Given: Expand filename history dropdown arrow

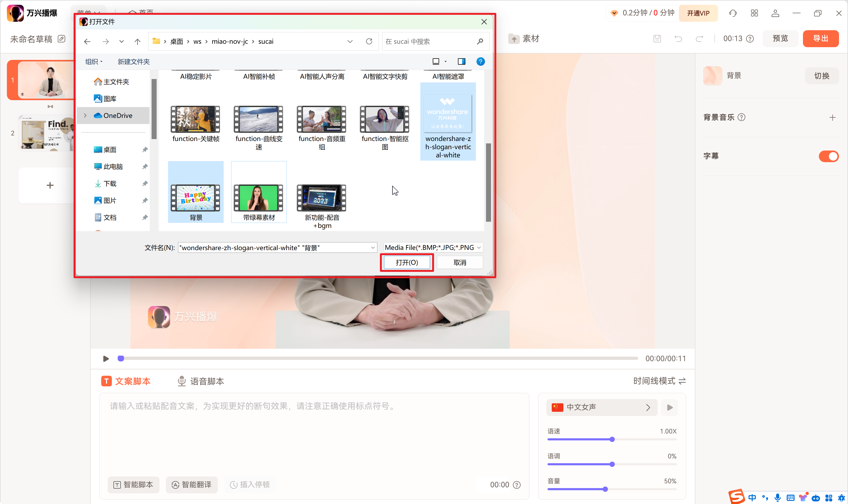Looking at the screenshot, I should [x=373, y=247].
